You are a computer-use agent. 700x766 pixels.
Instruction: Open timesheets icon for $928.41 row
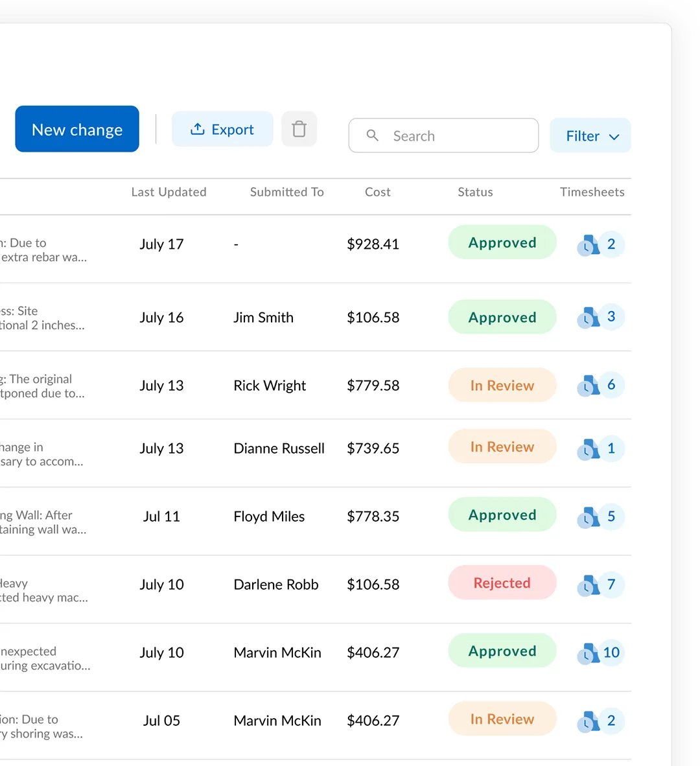588,245
